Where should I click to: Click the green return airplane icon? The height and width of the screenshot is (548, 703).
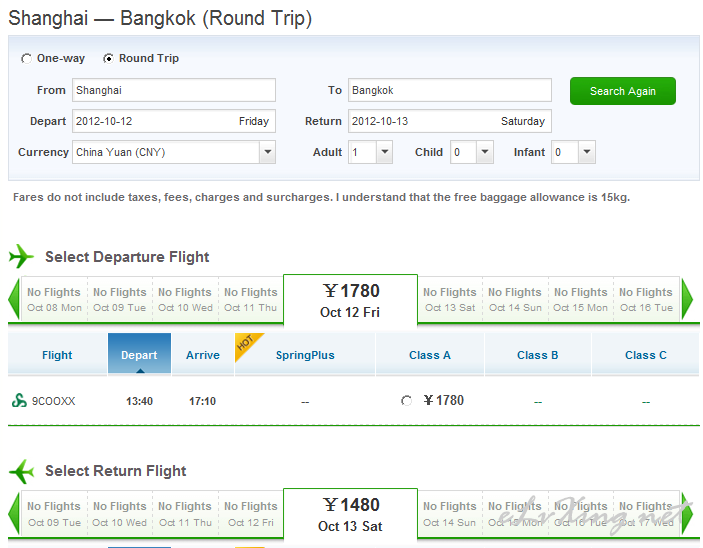click(21, 471)
